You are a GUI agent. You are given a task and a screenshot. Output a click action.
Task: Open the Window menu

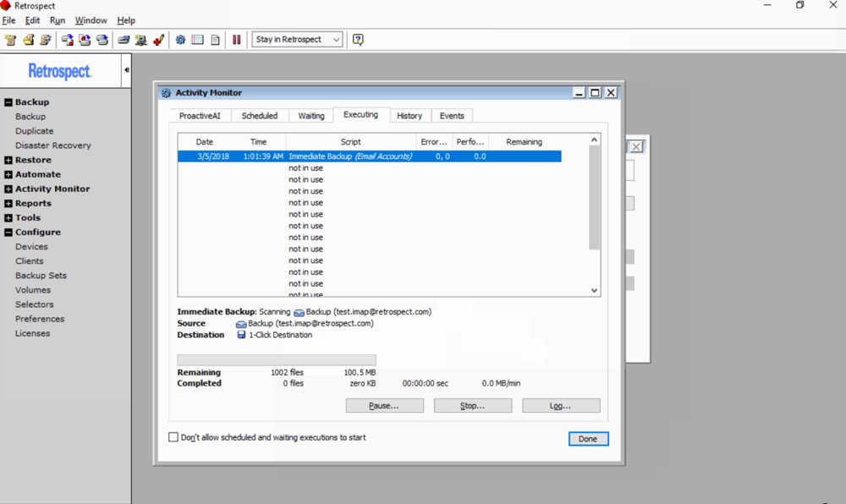[91, 20]
